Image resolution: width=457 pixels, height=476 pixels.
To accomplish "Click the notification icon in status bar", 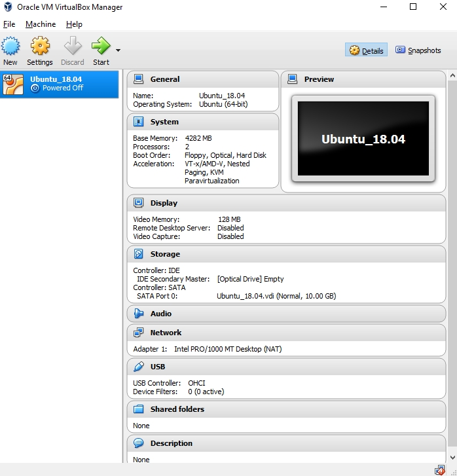I will pyautogui.click(x=440, y=470).
